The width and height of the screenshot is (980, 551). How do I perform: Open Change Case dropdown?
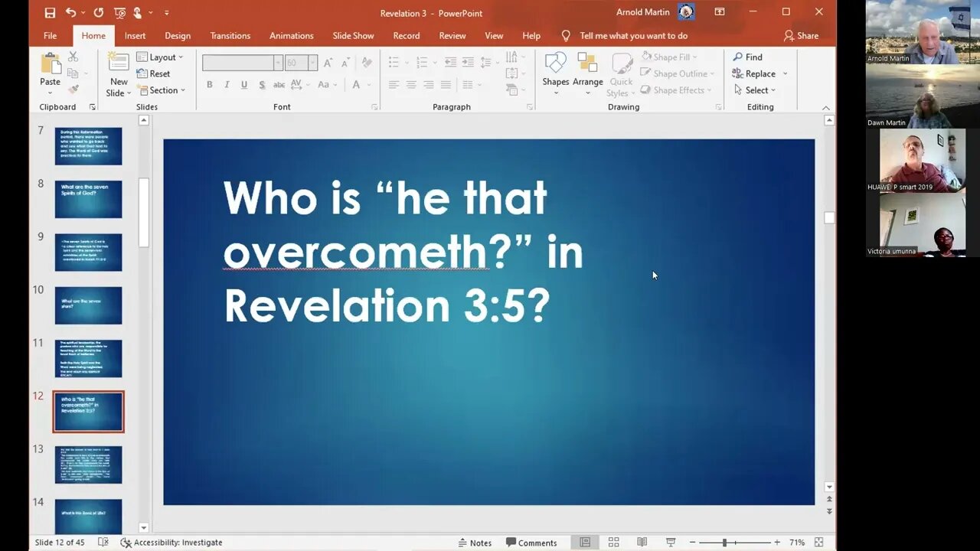327,85
